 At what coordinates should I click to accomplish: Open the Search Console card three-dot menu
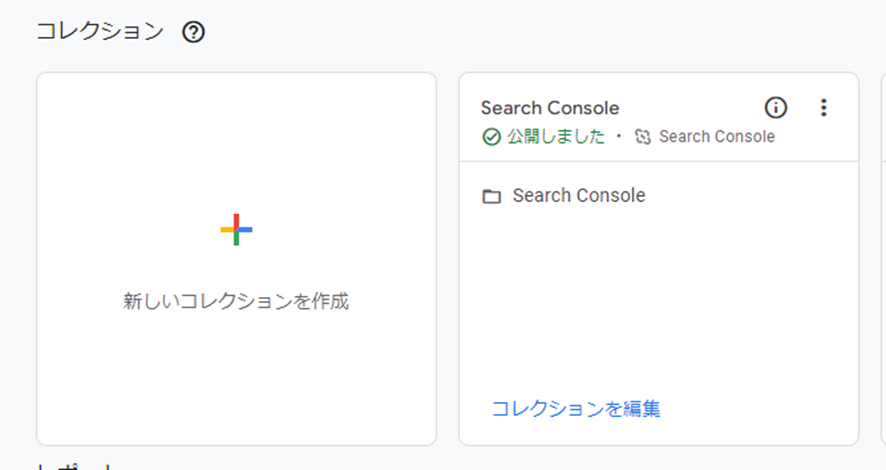pyautogui.click(x=824, y=107)
